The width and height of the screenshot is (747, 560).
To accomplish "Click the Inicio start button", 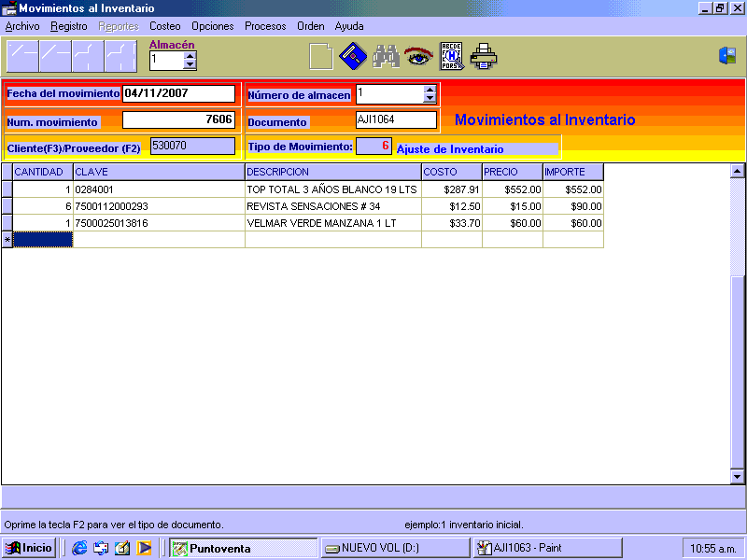I will click(29, 548).
